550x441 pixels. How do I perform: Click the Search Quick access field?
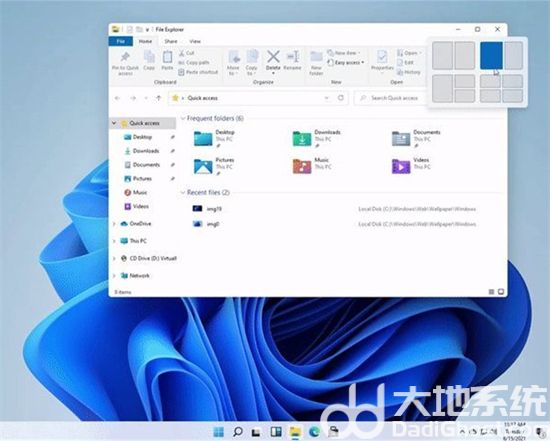point(390,98)
